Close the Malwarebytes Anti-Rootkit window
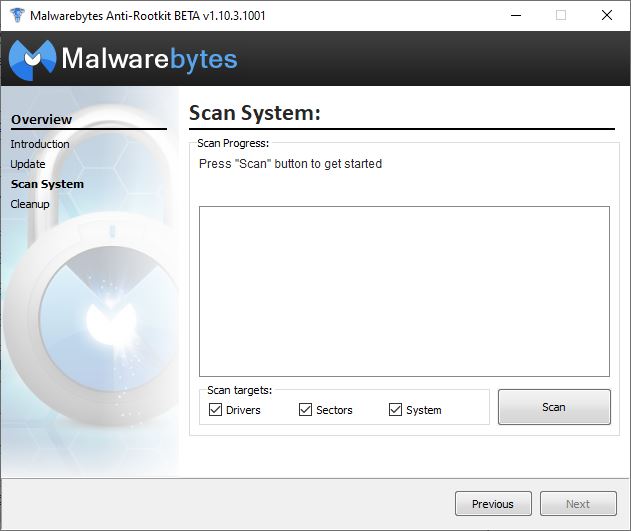Screen dimensions: 631x531 pyautogui.click(x=606, y=15)
